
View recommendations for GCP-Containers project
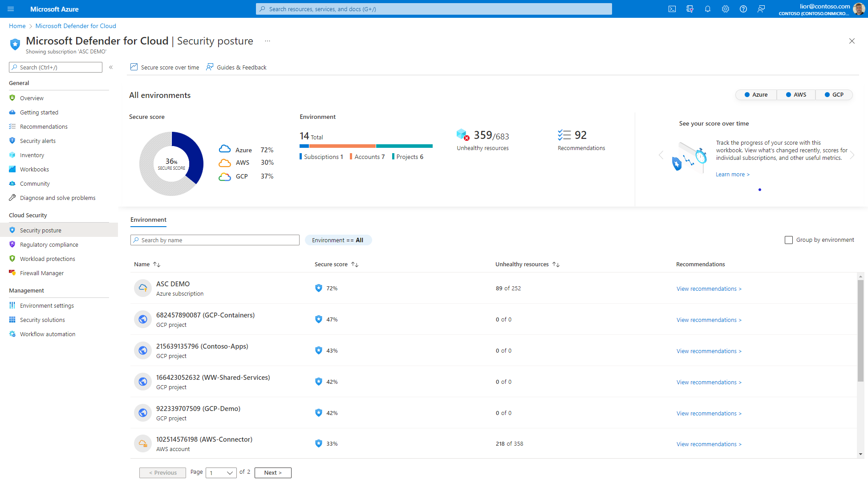pos(709,320)
